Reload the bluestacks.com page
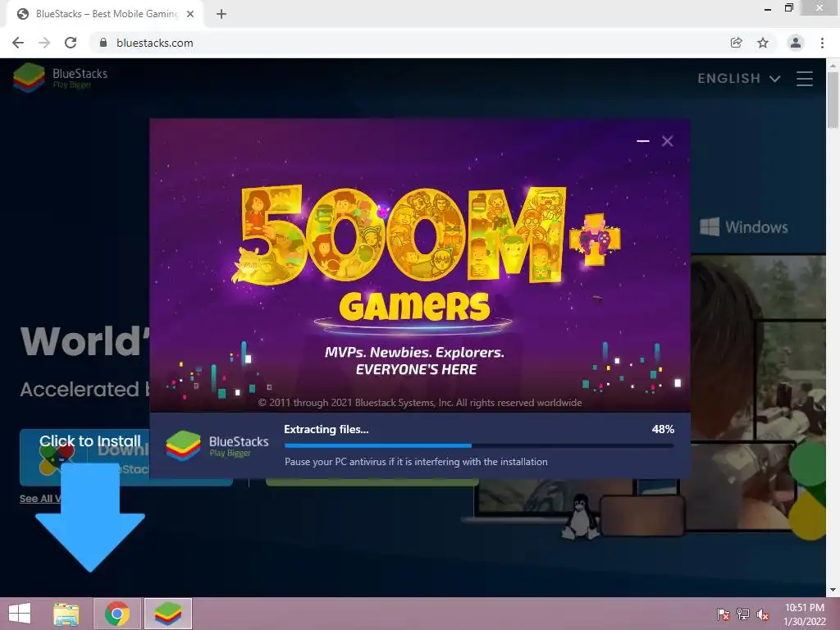 [71, 43]
